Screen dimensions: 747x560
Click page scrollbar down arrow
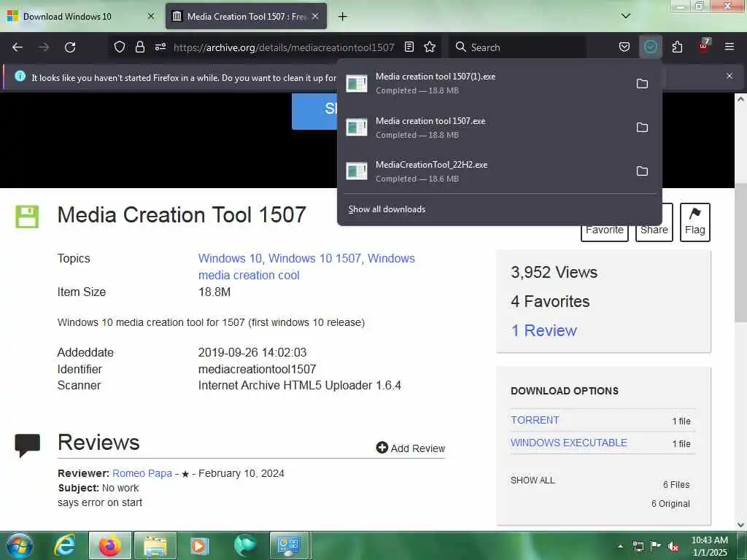pos(740,525)
